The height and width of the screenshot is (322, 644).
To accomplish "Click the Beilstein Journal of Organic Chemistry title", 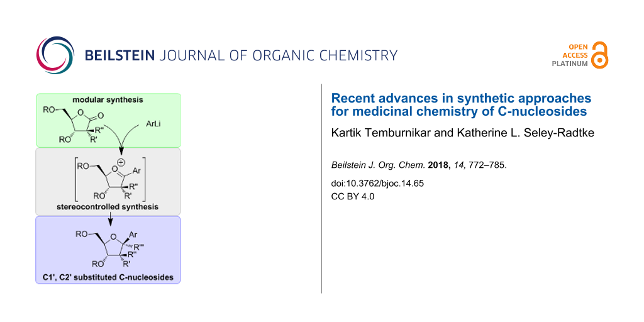I will (x=241, y=55).
